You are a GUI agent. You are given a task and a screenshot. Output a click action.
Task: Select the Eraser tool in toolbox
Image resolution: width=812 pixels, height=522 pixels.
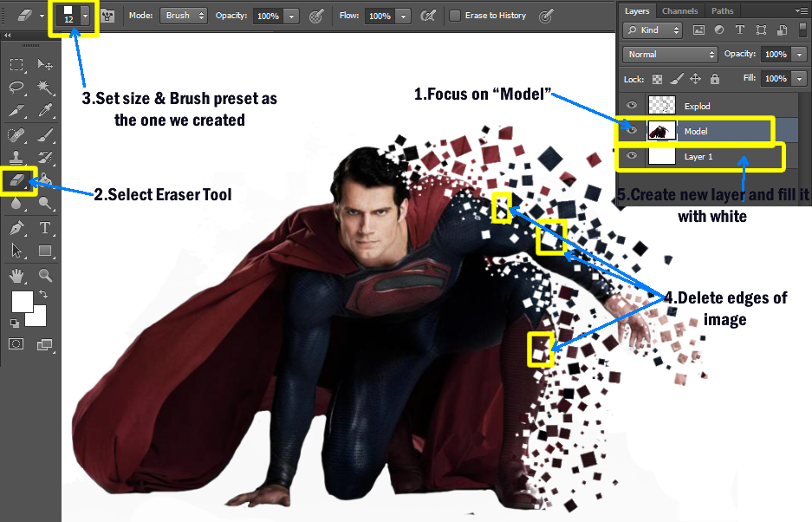[x=17, y=180]
